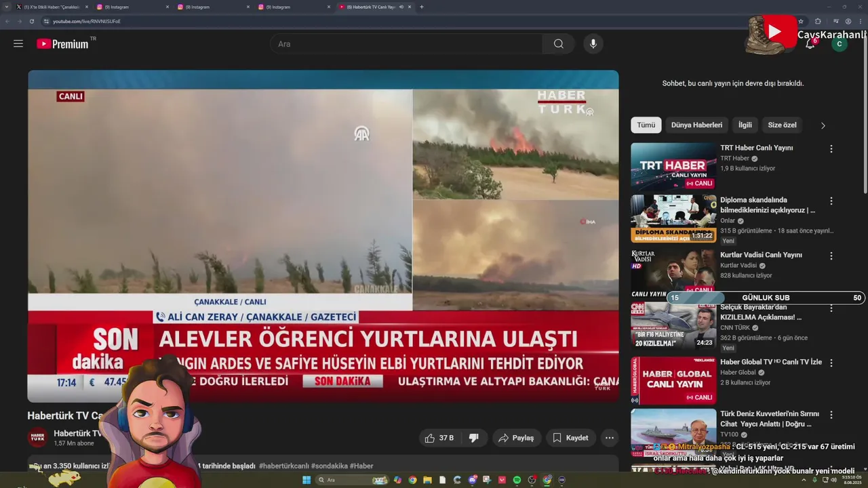This screenshot has width=868, height=488.
Task: Open the YouTube notifications bell
Action: coord(810,44)
